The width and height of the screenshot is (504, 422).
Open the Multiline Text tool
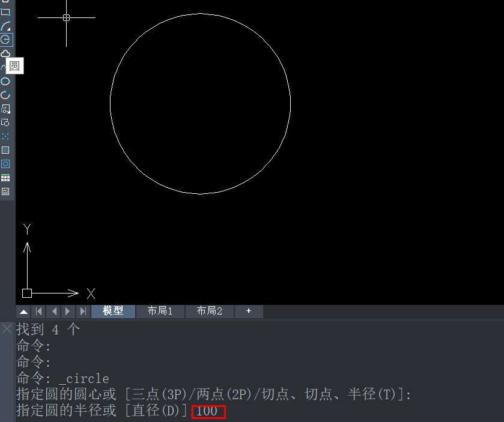coord(5,191)
